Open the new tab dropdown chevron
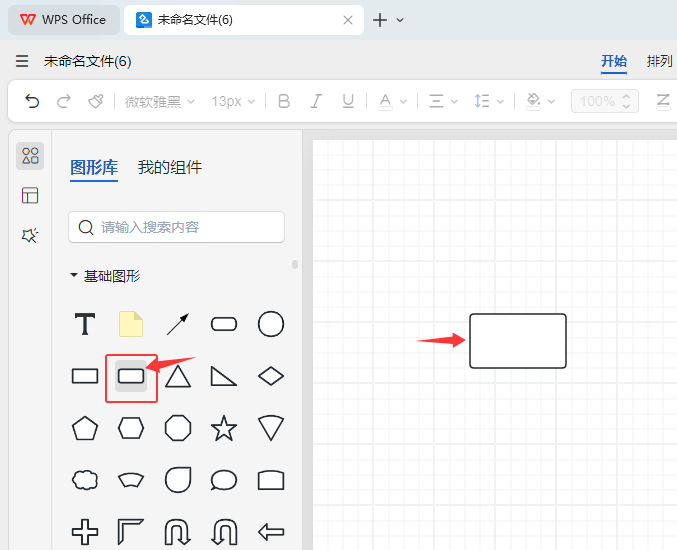Screen dimensions: 677x550 pyautogui.click(x=400, y=20)
